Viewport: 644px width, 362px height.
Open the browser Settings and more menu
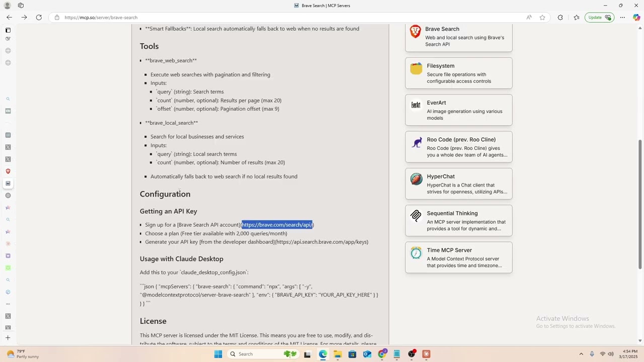tap(622, 17)
